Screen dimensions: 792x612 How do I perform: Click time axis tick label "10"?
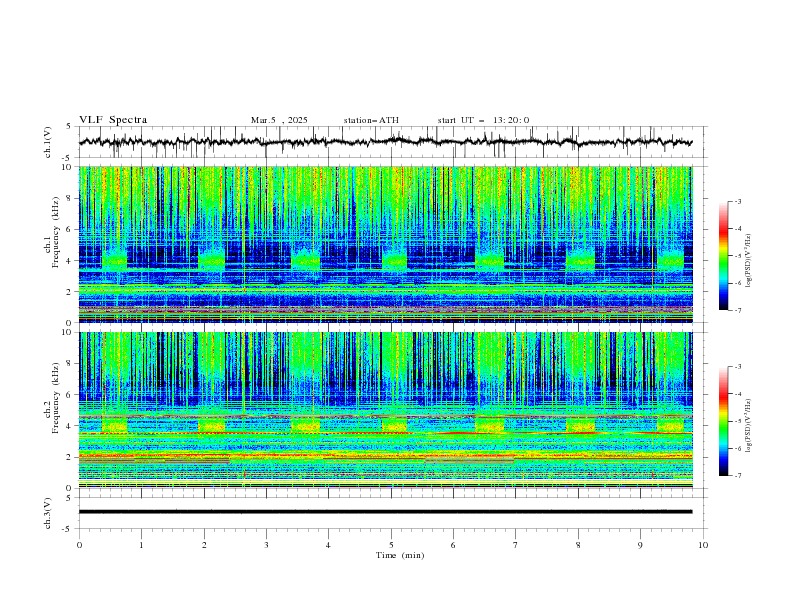703,545
